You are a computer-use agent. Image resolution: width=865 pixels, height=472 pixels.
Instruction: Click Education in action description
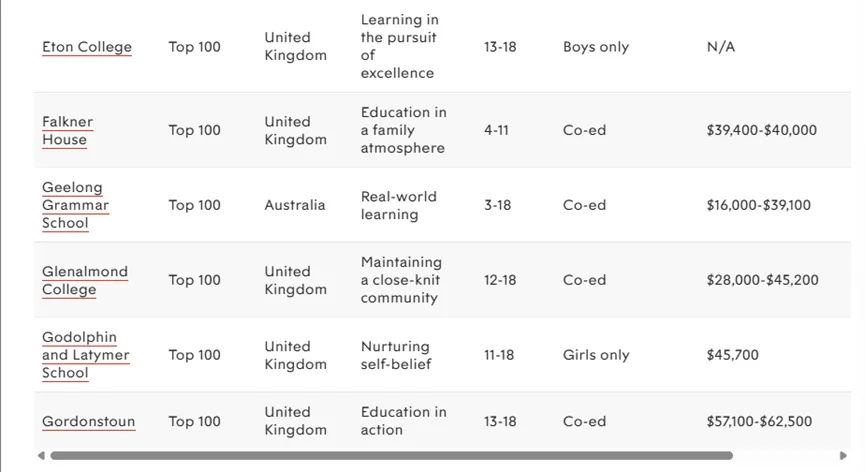point(403,421)
